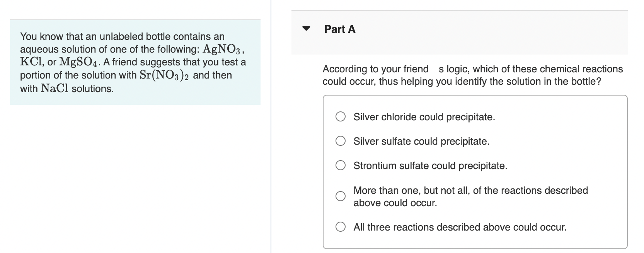
Task: Click the 'Silver chloride could precipitate' answer text
Action: [424, 117]
